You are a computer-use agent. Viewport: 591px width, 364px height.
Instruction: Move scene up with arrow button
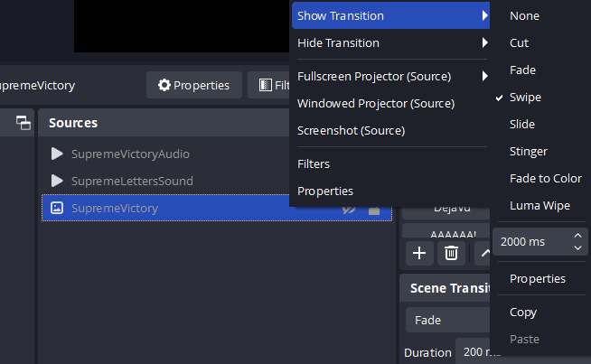483,253
